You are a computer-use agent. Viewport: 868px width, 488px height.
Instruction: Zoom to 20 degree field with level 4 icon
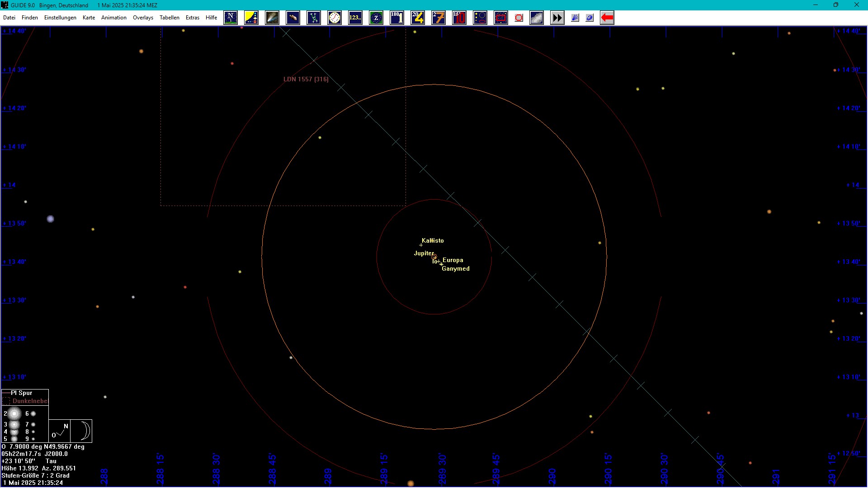(x=418, y=18)
